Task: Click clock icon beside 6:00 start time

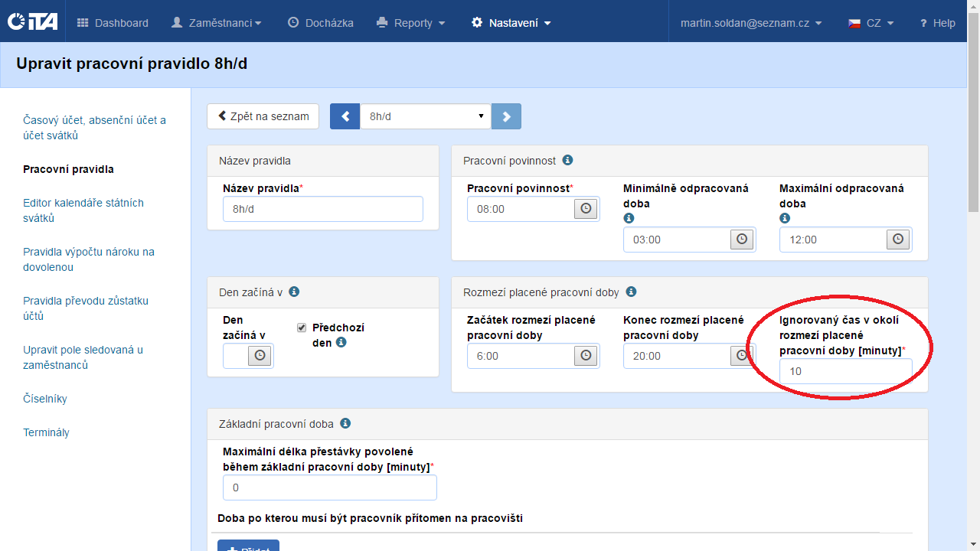Action: pos(586,356)
